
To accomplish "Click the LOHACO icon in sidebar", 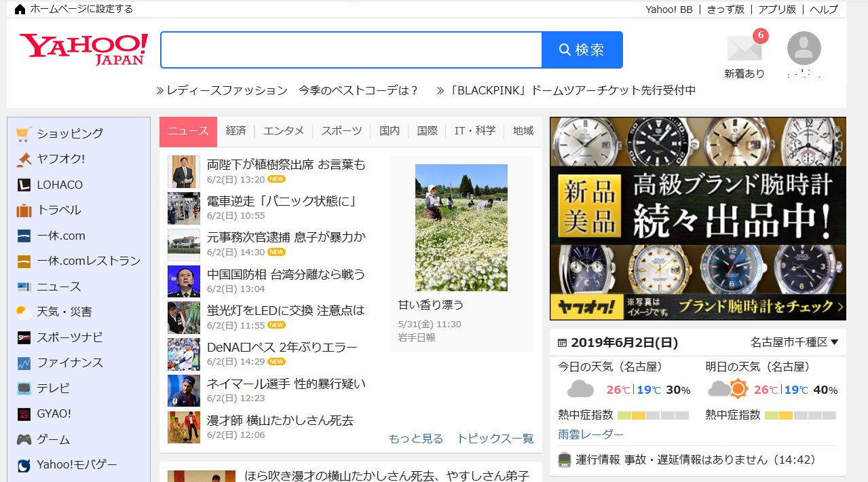I will click(24, 185).
